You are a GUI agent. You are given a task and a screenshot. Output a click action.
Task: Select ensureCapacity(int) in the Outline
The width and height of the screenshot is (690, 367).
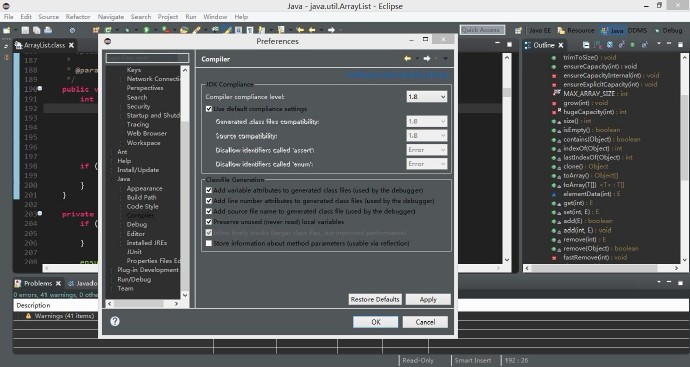tap(600, 66)
